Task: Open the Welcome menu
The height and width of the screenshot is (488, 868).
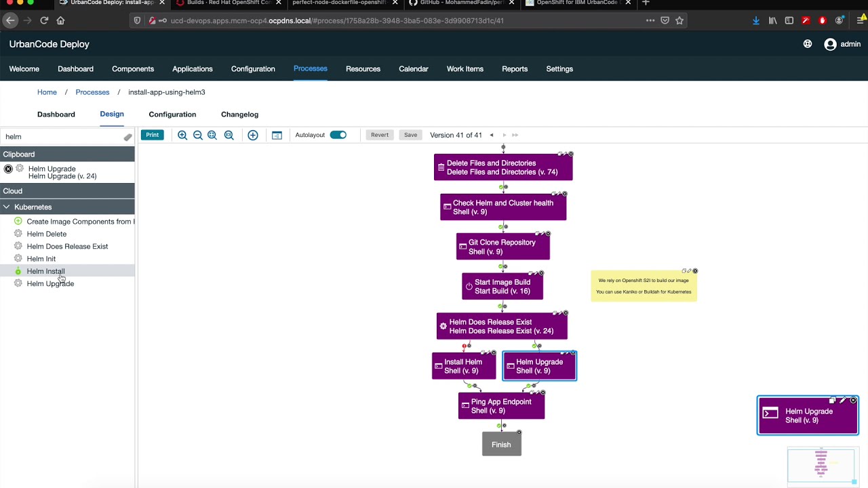Action: (x=24, y=68)
